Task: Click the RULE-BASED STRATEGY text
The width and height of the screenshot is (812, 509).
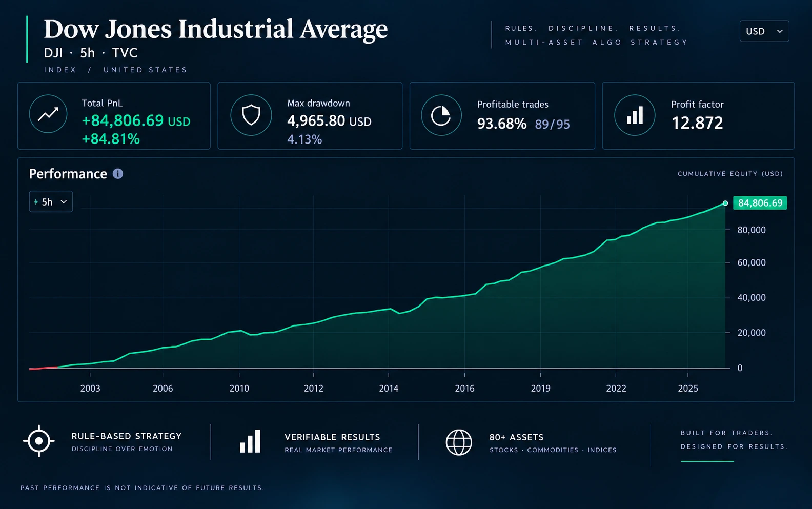Action: coord(127,436)
